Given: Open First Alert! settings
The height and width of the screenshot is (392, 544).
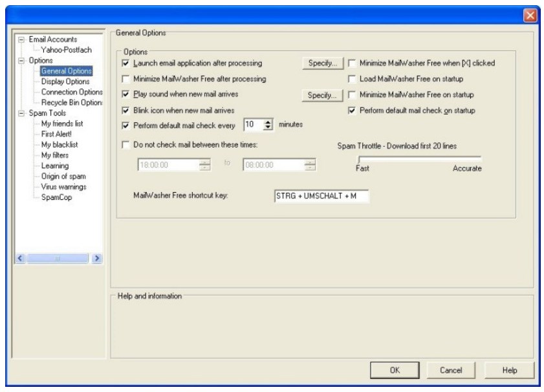Looking at the screenshot, I should click(56, 135).
